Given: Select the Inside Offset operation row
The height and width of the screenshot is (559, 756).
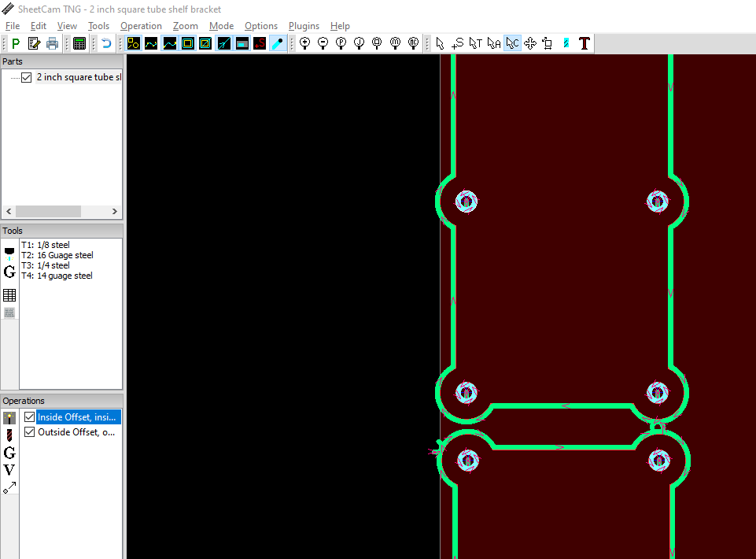Looking at the screenshot, I should [x=78, y=417].
